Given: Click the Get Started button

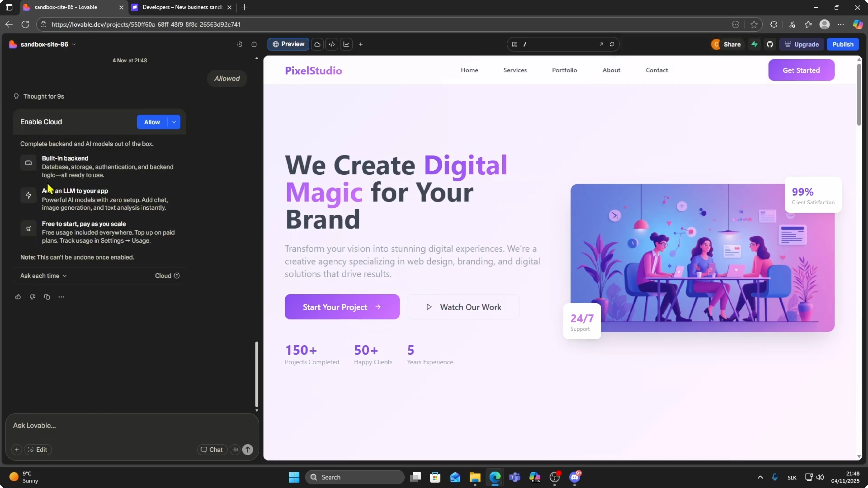Looking at the screenshot, I should [x=801, y=70].
